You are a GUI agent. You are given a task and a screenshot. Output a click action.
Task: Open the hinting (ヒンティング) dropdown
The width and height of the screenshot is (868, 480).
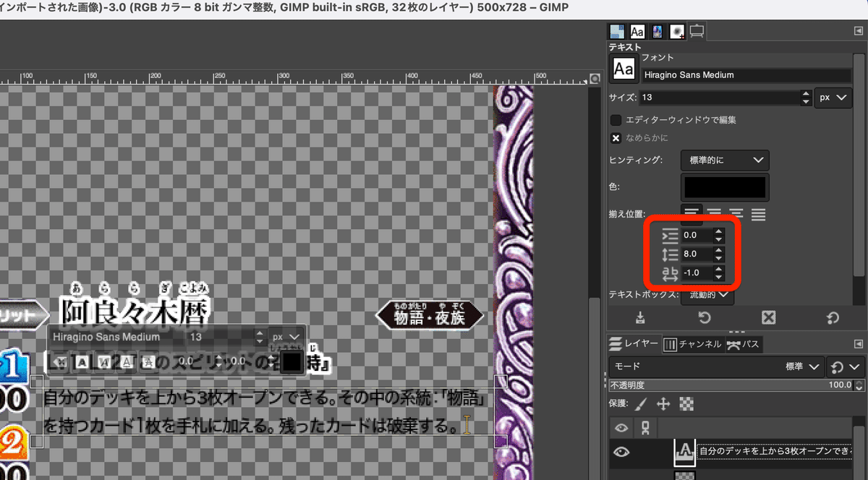[725, 160]
